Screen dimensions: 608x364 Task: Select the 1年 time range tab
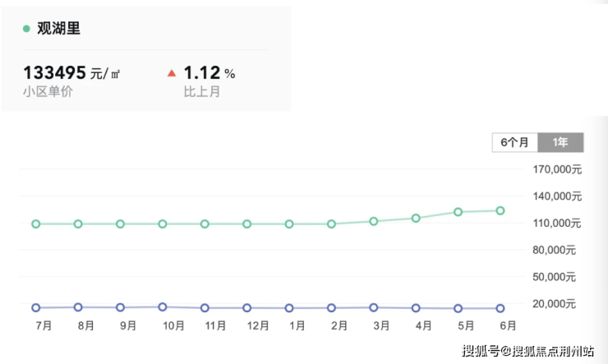560,142
